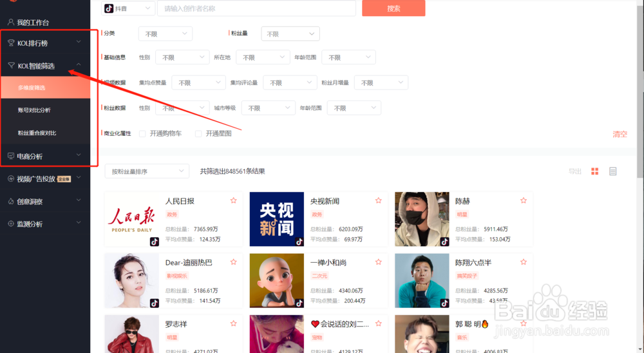Favorite 罗志祥 with star icon

pos(233,323)
